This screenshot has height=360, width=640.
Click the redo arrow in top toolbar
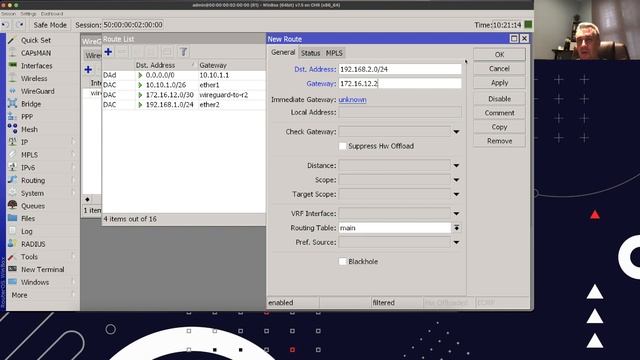tap(20, 25)
